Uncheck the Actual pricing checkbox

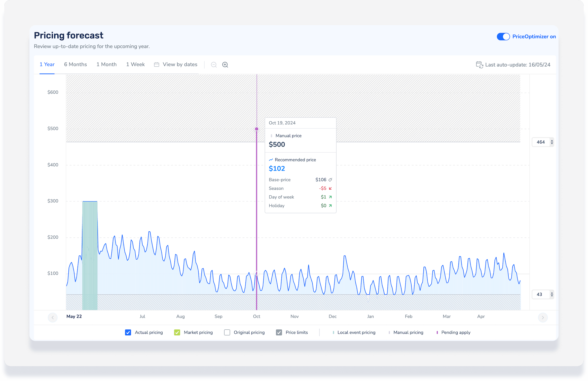[x=128, y=332]
